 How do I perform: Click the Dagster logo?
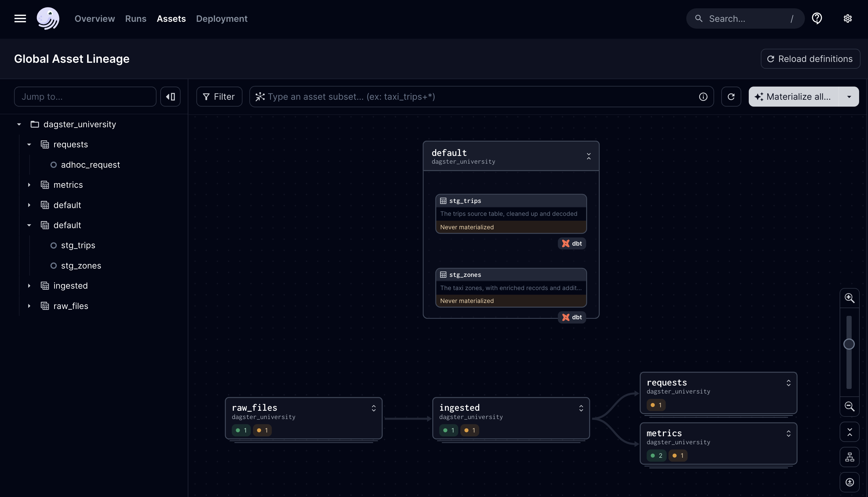pos(48,18)
